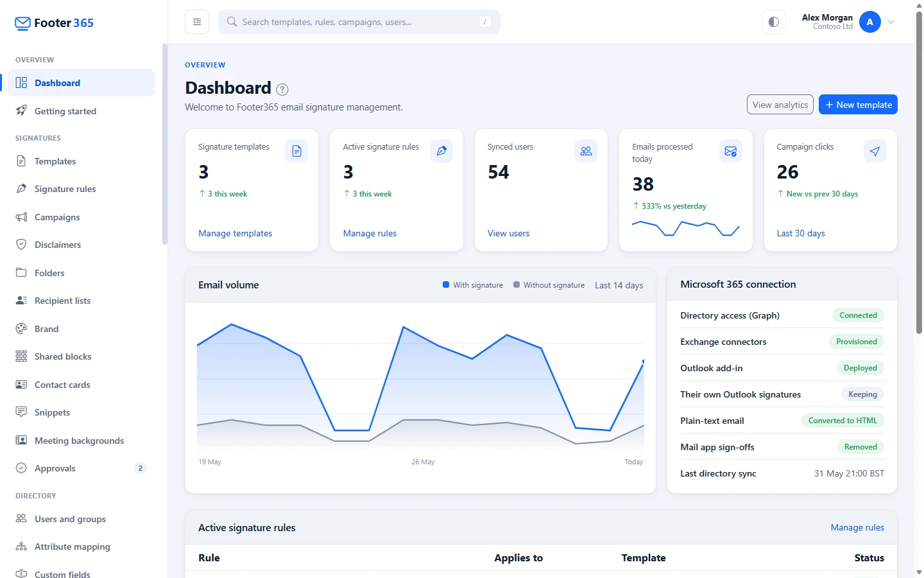
Task: Click the Removed status badge
Action: click(860, 447)
